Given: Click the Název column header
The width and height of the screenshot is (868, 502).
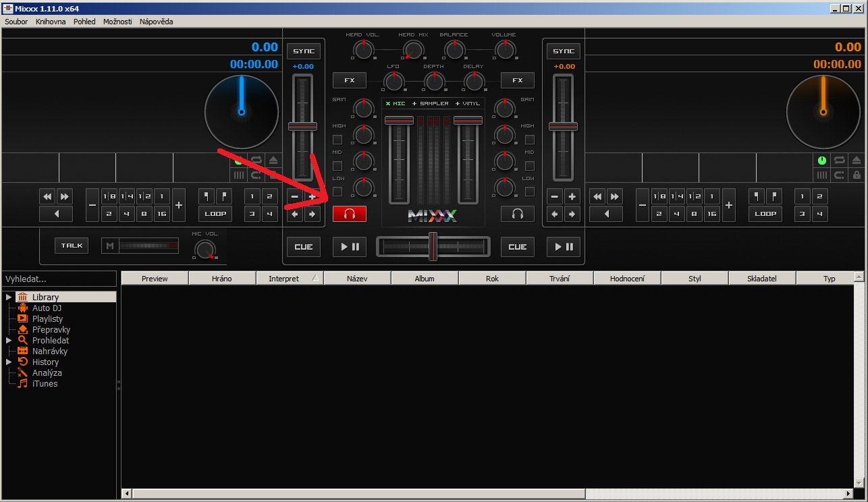Looking at the screenshot, I should 357,279.
